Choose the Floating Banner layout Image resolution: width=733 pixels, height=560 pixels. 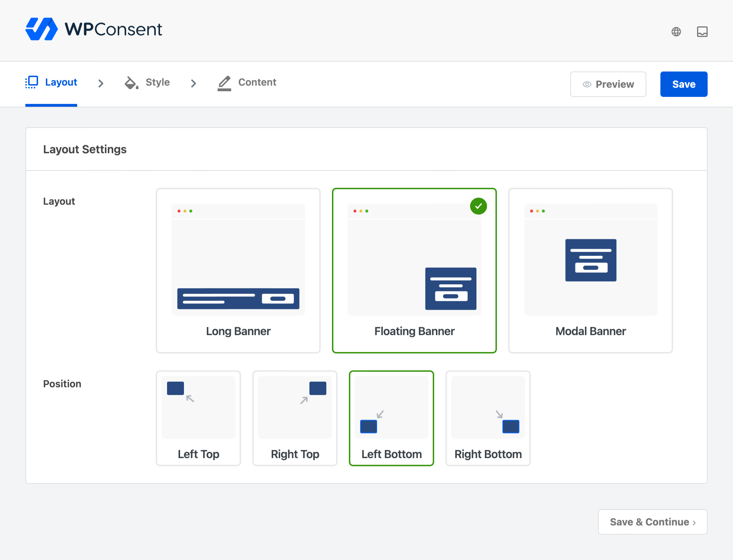[414, 270]
